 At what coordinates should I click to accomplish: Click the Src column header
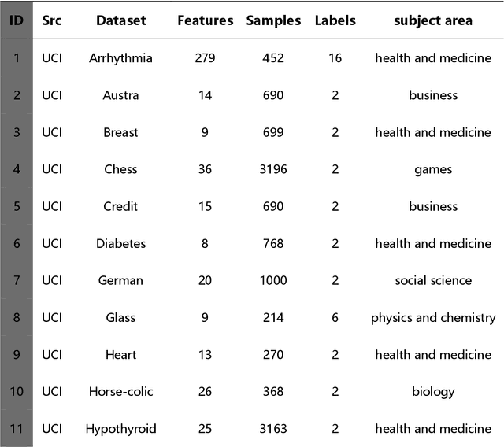52,20
